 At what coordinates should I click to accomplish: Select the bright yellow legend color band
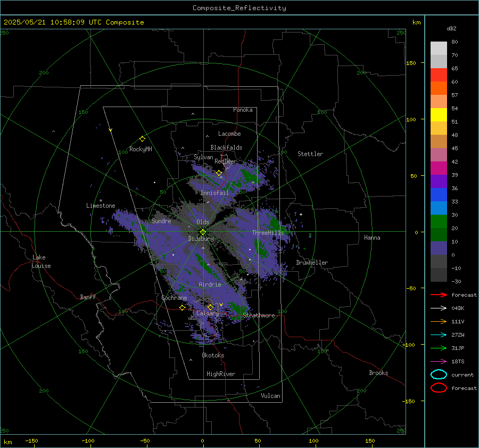click(439, 115)
